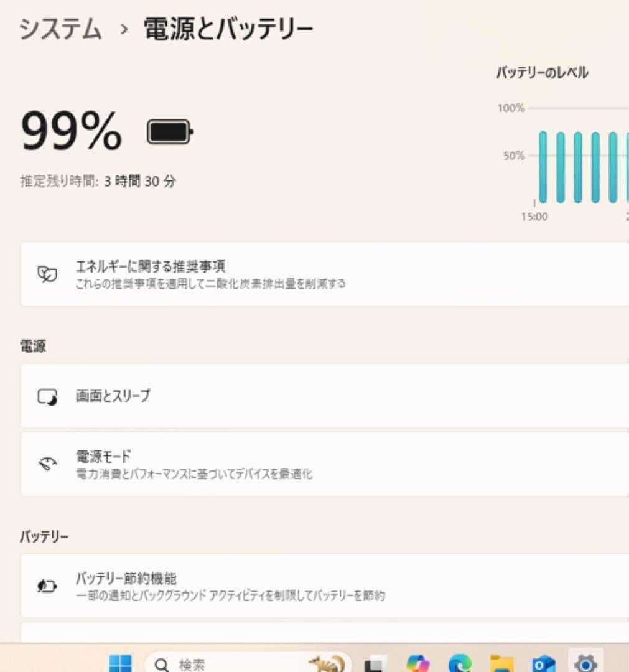Screen dimensions: 629x672
Task: Expand the 電源モード setting row
Action: click(325, 464)
